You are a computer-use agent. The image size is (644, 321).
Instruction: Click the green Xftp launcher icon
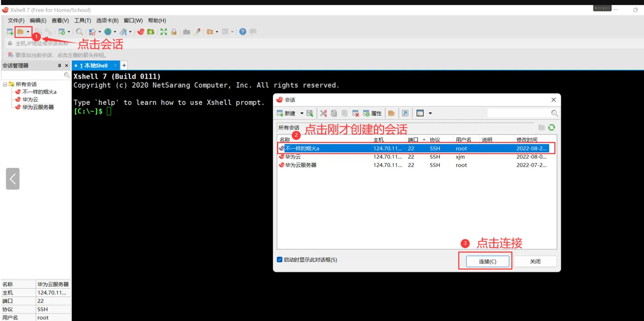coord(150,32)
